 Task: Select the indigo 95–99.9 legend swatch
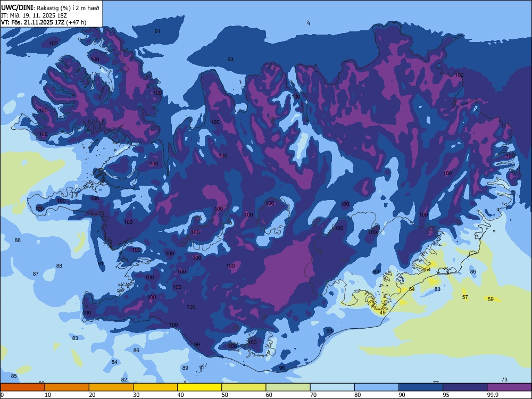[x=465, y=387]
